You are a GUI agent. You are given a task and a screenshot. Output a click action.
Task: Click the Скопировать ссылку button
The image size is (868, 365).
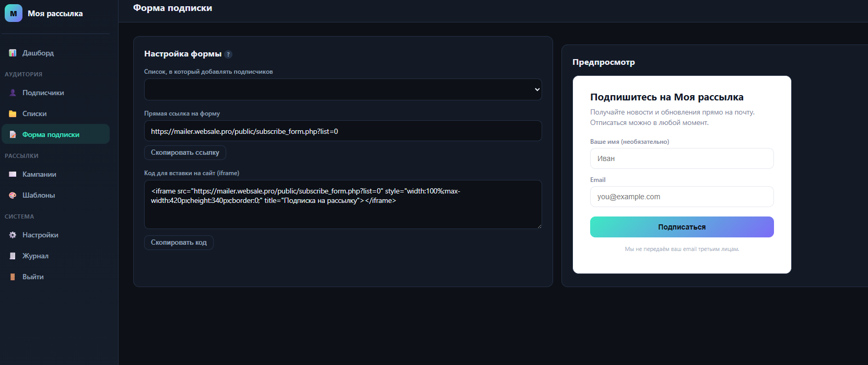[x=185, y=153]
